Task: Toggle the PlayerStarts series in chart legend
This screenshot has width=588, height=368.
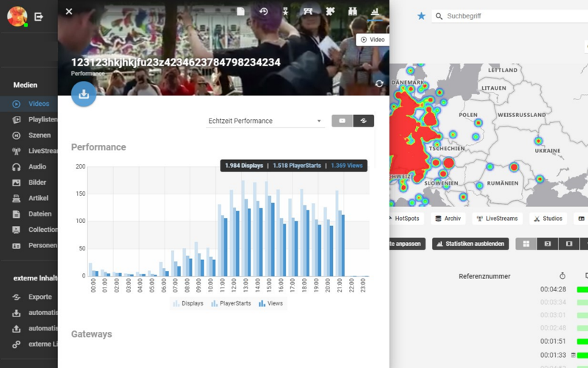Action: (x=231, y=303)
